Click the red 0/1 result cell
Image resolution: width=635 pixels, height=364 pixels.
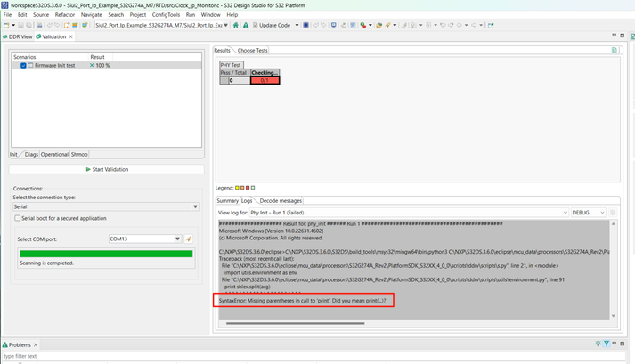pyautogui.click(x=265, y=80)
